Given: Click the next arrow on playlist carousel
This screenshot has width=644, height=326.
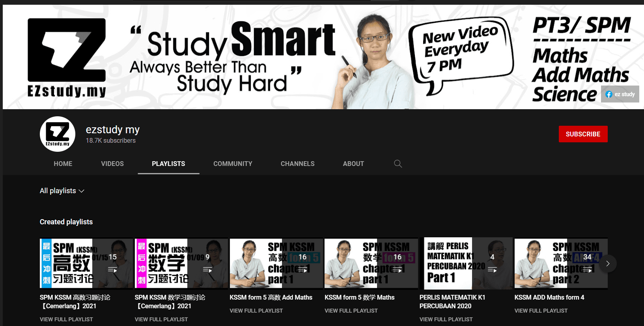Looking at the screenshot, I should [608, 263].
